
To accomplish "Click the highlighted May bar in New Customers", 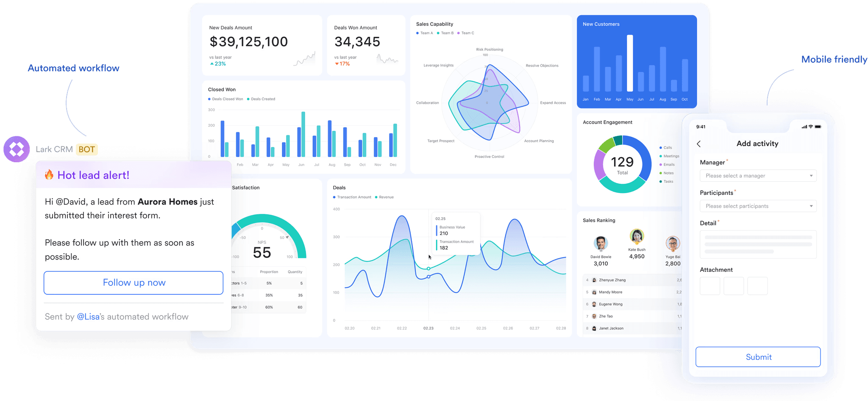I will pyautogui.click(x=630, y=63).
